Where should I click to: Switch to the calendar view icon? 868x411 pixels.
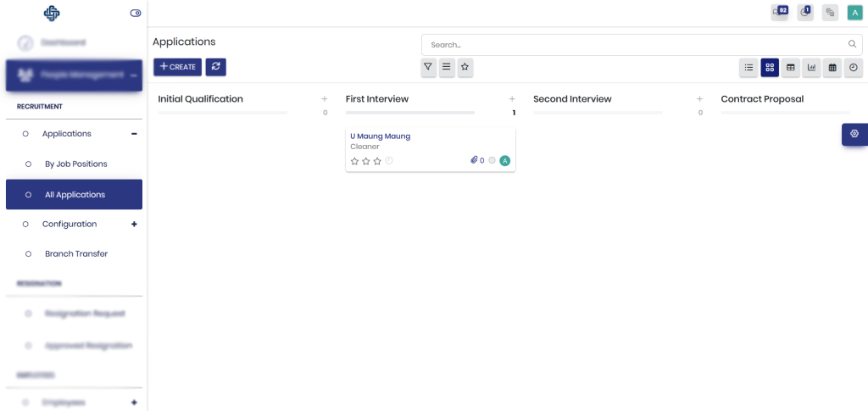(x=832, y=68)
